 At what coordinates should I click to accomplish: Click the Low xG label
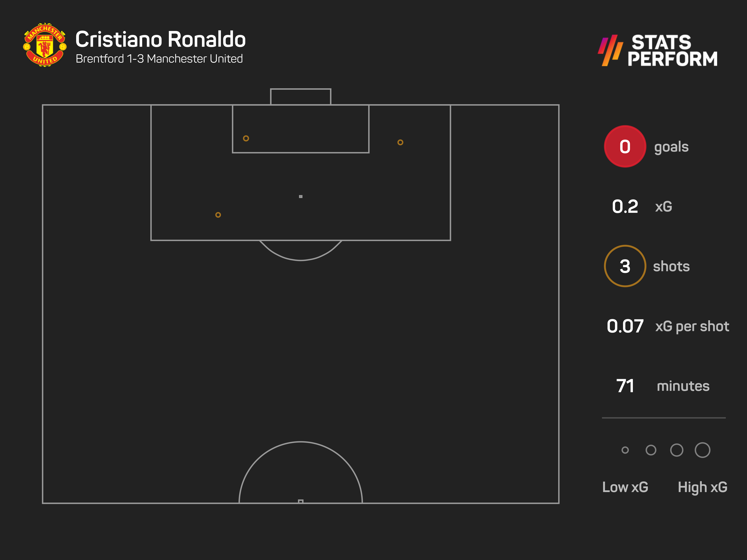coord(625,487)
